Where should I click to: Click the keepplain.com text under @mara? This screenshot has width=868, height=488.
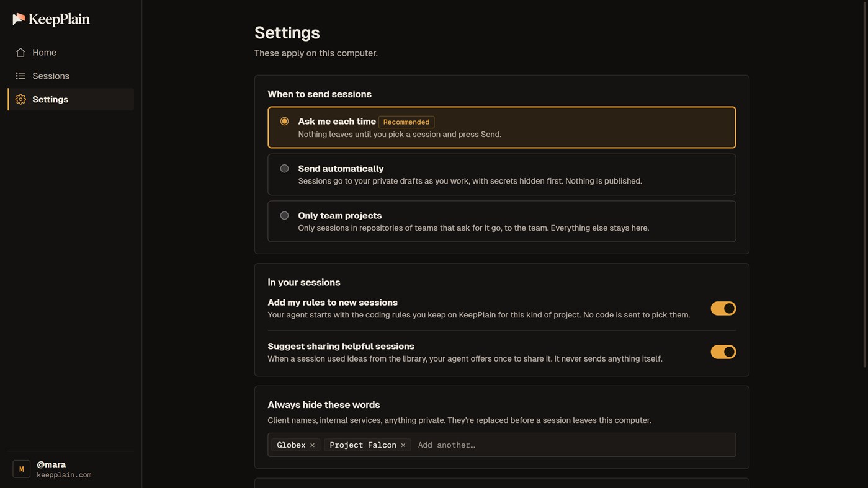tap(64, 475)
